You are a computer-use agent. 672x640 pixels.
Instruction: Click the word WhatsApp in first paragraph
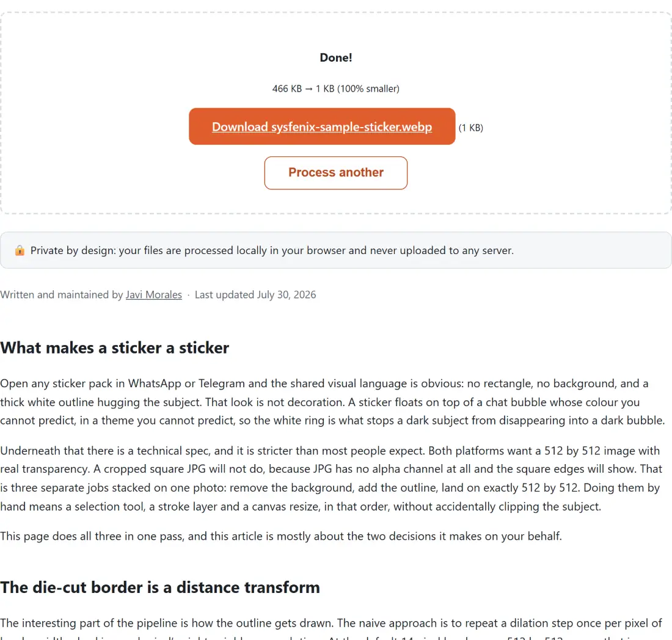pyautogui.click(x=155, y=384)
